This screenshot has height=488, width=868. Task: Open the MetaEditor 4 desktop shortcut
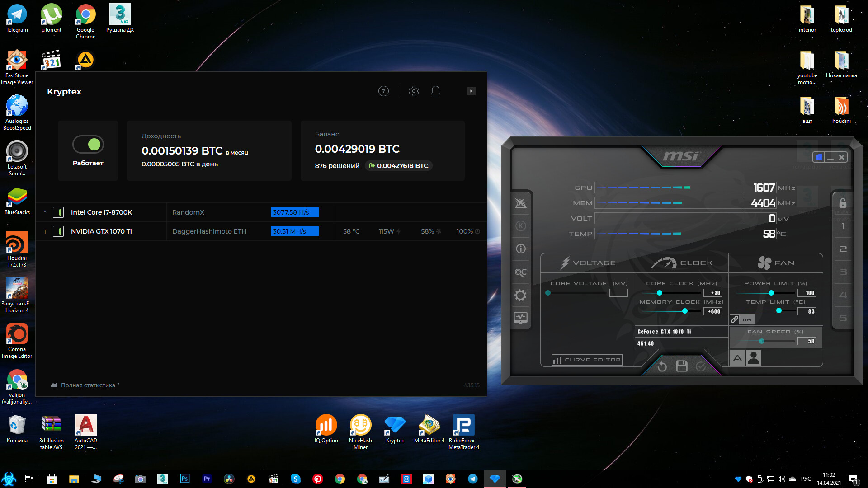[x=429, y=429]
